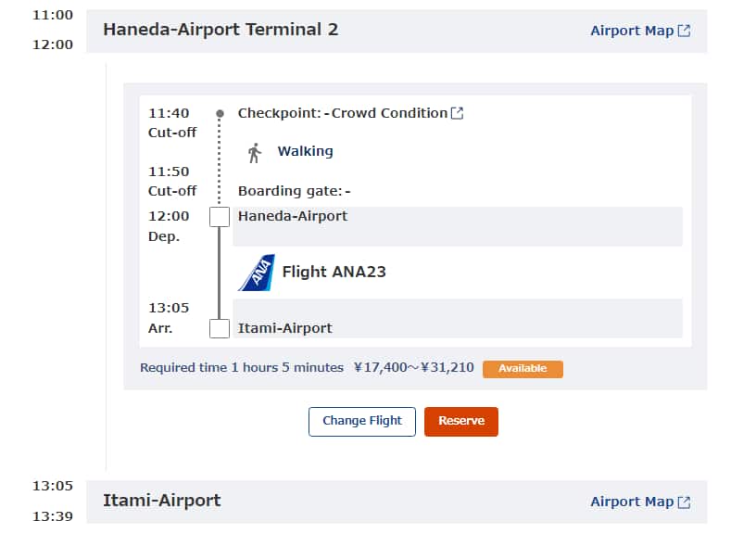The width and height of the screenshot is (756, 534).
Task: Click the checkpoint dot on route line
Action: 220,114
